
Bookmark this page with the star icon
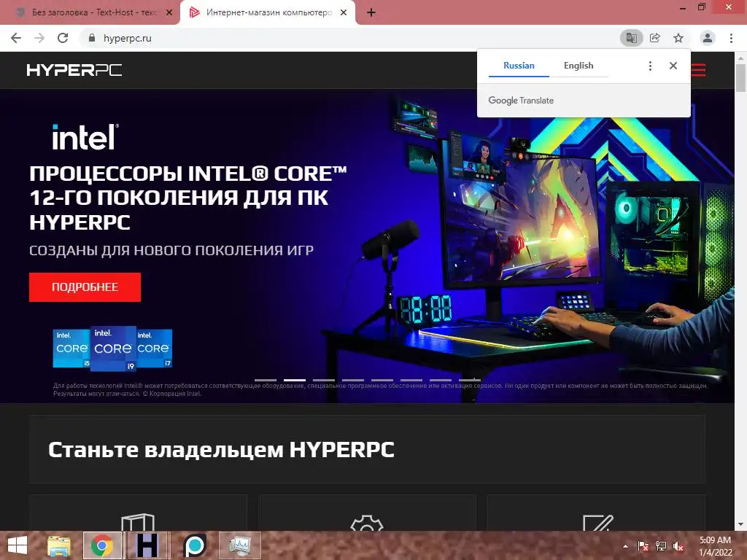pyautogui.click(x=678, y=38)
